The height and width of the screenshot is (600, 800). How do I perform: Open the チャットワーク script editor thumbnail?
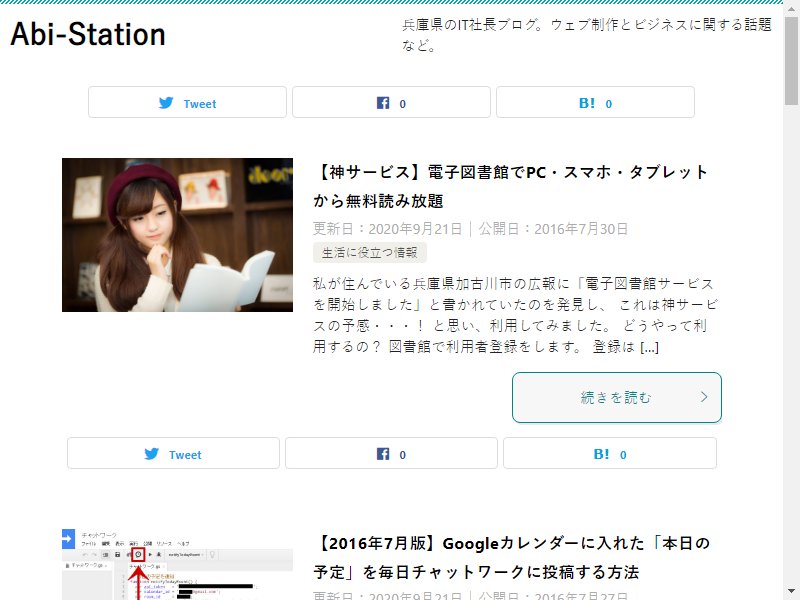click(x=178, y=564)
